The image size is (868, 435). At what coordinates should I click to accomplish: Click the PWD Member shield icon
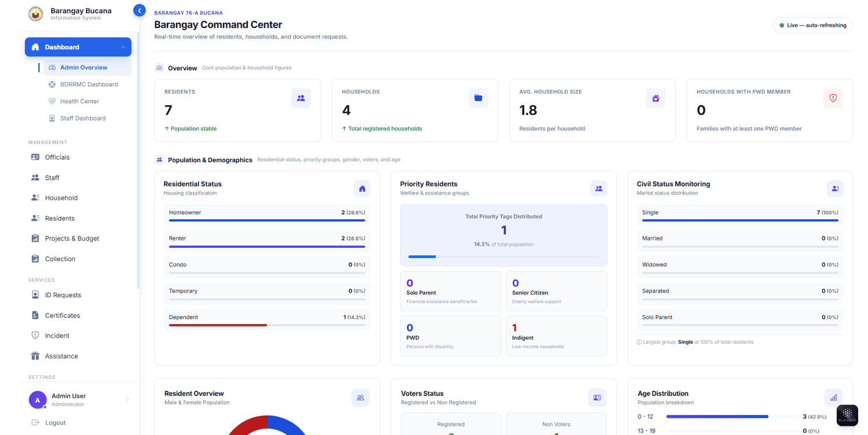pyautogui.click(x=833, y=98)
